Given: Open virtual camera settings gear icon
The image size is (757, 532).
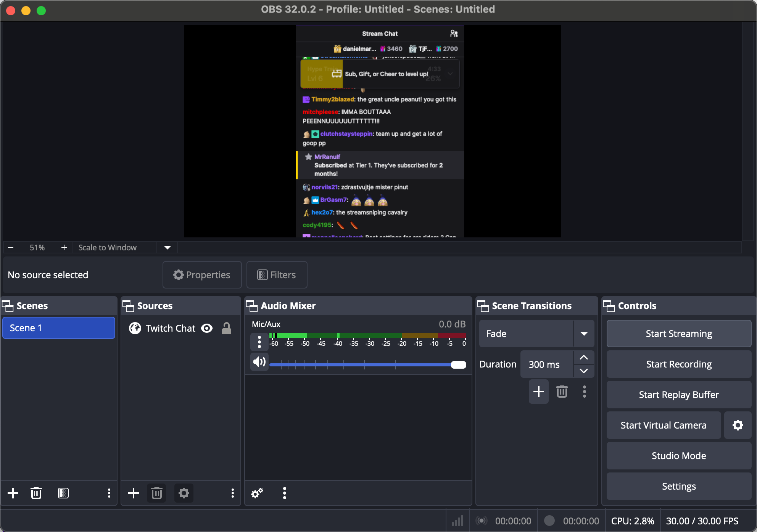Looking at the screenshot, I should [x=738, y=425].
